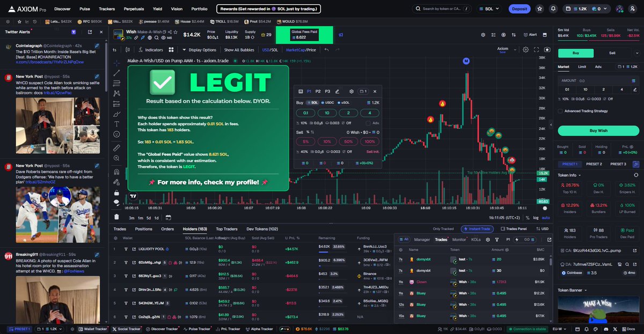
Task: Open filter funnel in tracker panel
Action: tap(496, 240)
